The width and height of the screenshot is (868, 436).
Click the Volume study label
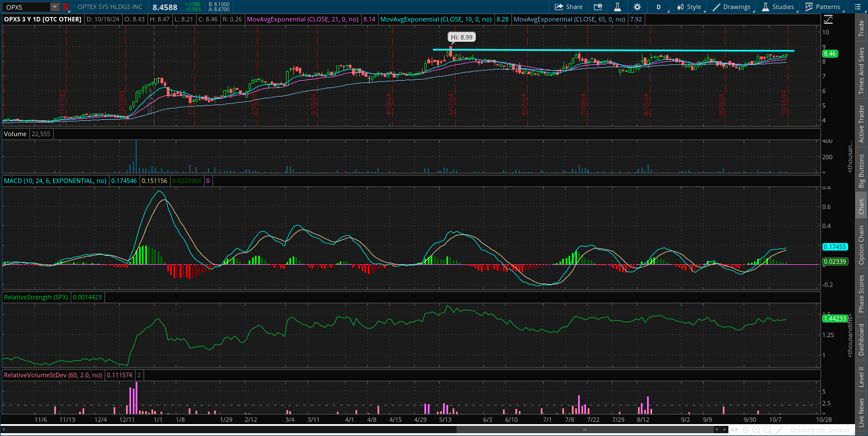tap(15, 134)
